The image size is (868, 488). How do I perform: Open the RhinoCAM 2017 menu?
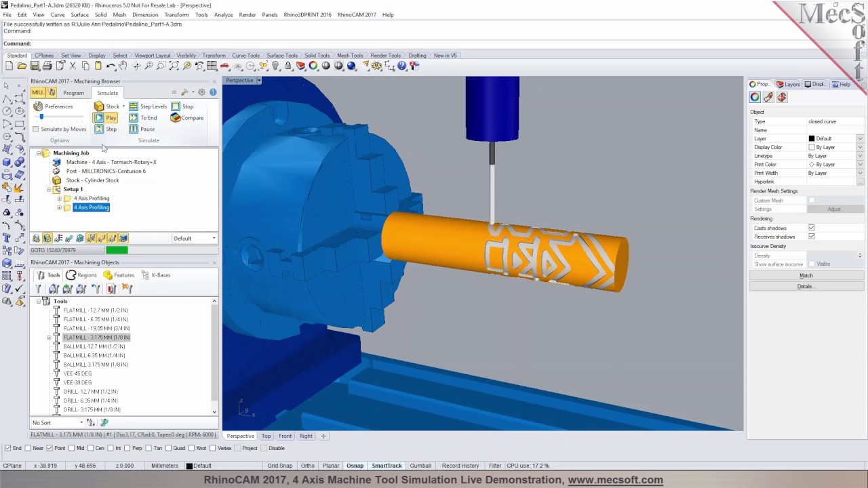(x=357, y=15)
